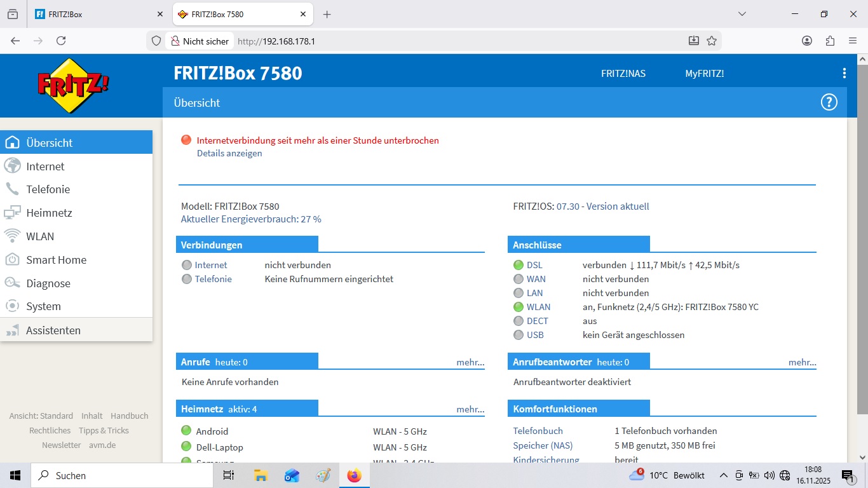
Task: Click the FRITZ! logo
Action: click(74, 85)
